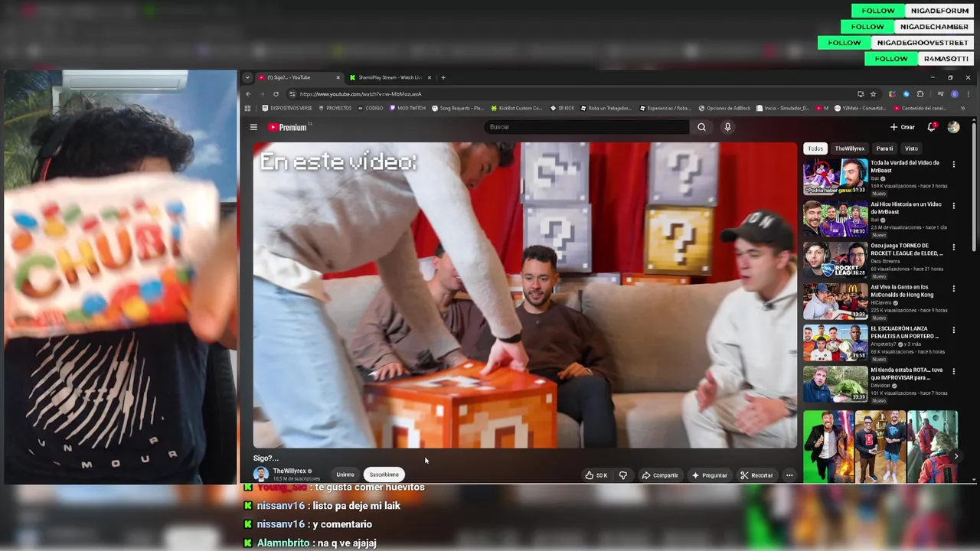Start voice search with microphone icon
Screen dimensions: 980x551
click(x=727, y=127)
